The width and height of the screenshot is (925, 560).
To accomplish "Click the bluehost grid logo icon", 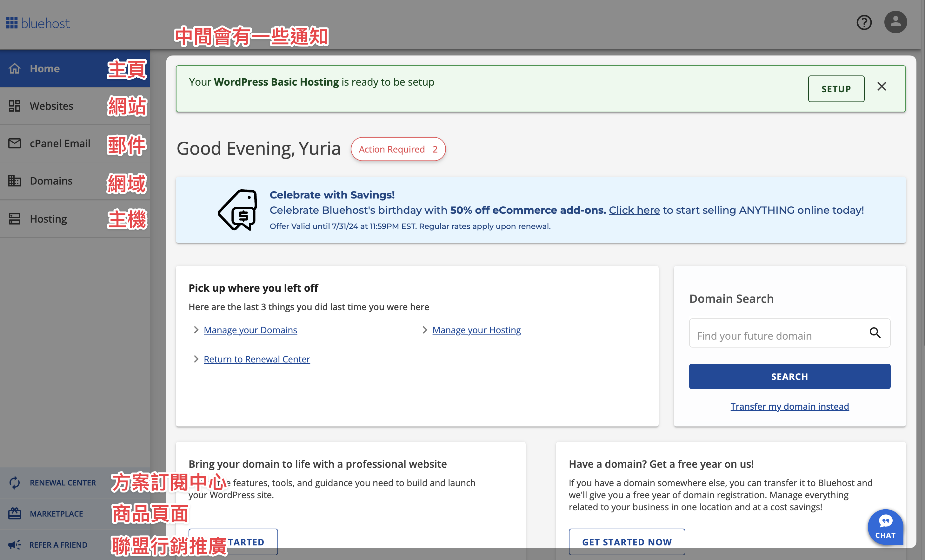I will (x=12, y=23).
